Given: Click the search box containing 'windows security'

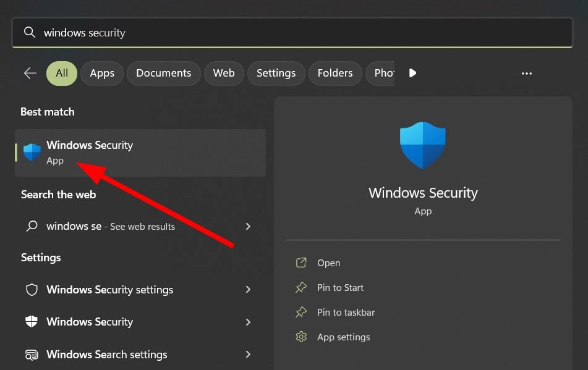Looking at the screenshot, I should [x=292, y=33].
